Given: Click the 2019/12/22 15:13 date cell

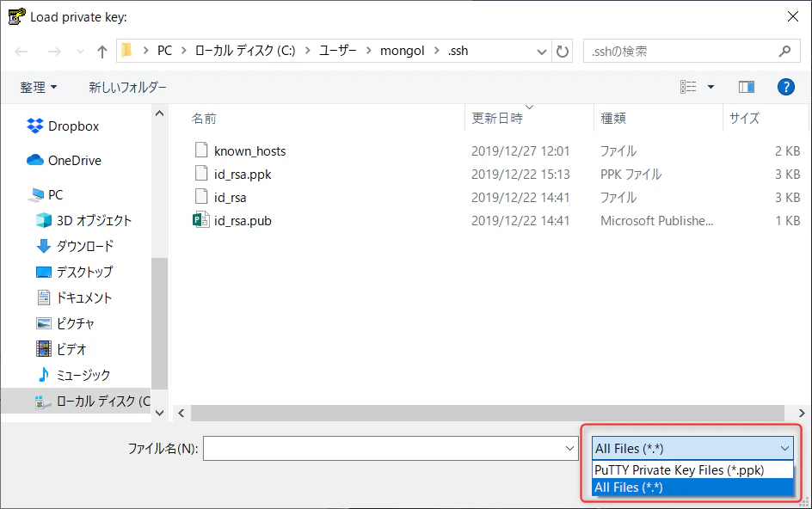Looking at the screenshot, I should click(520, 175).
